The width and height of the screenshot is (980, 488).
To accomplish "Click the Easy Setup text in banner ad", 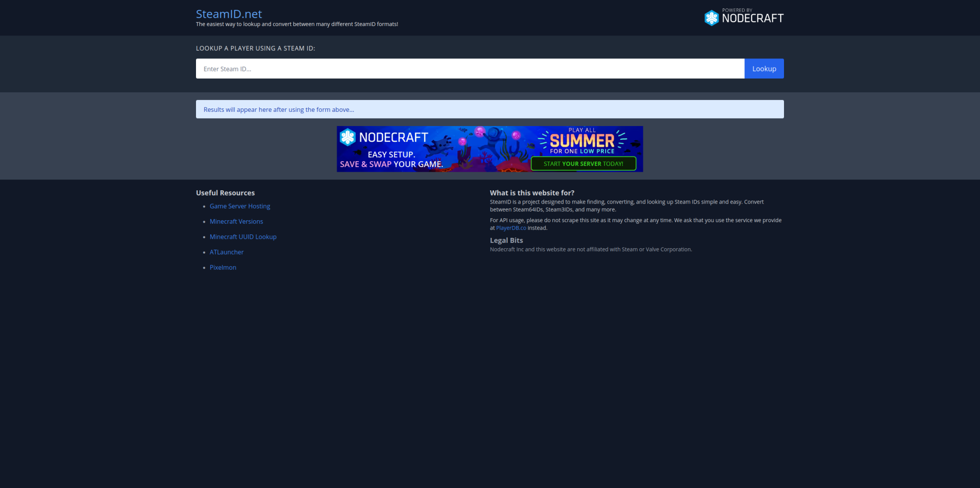I will pos(391,154).
